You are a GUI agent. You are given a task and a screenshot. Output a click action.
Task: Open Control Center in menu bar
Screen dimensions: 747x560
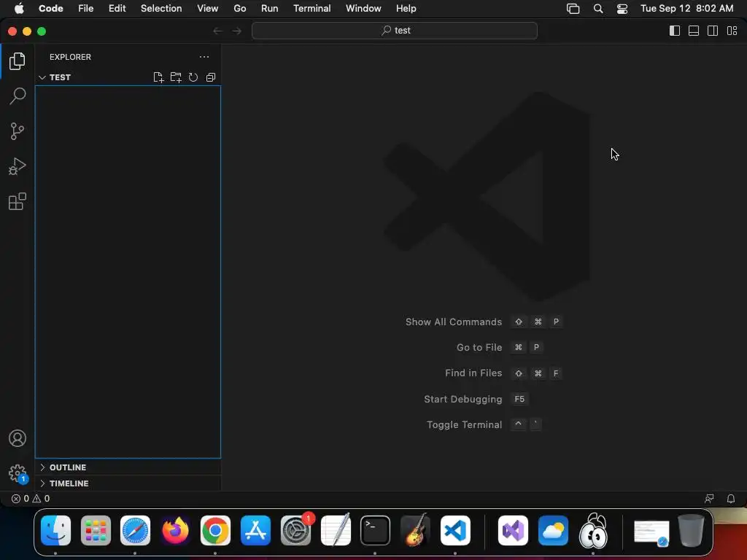coord(622,9)
